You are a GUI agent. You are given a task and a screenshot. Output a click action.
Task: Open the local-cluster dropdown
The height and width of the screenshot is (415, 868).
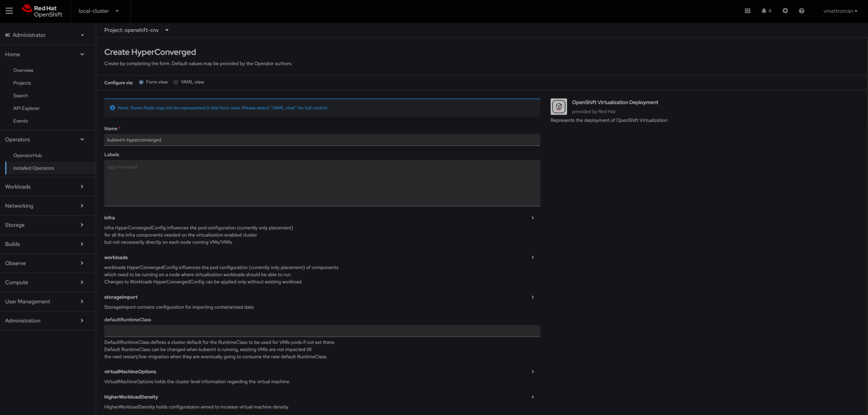98,11
